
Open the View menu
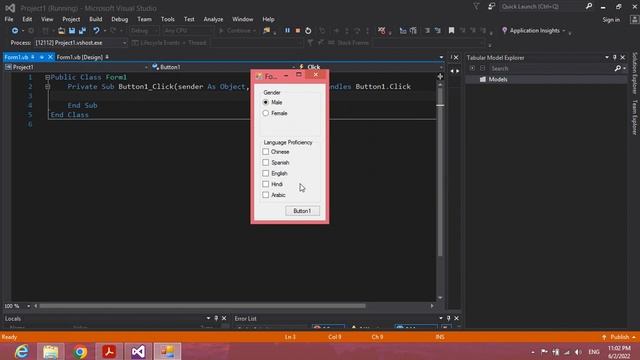(47, 19)
